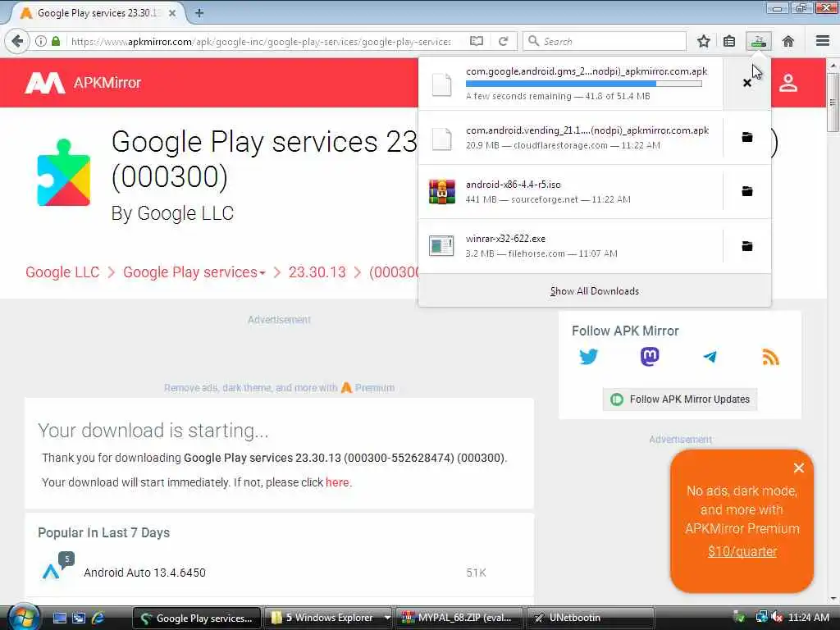Switch to UNetbootin taskbar window
Viewport: 840px width, 630px height.
589,618
